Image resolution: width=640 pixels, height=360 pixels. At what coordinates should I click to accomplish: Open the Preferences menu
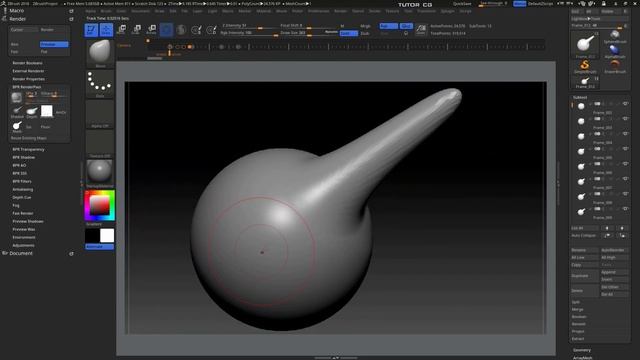(318, 11)
